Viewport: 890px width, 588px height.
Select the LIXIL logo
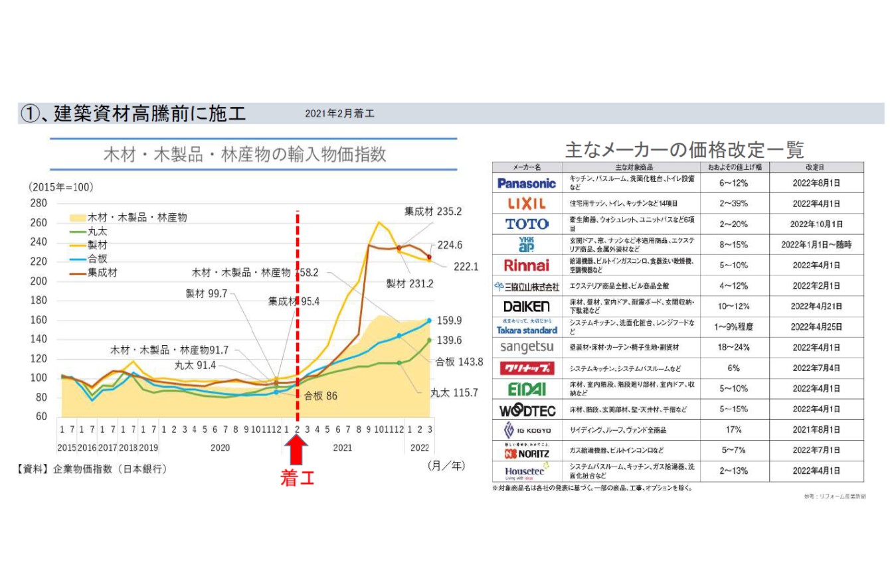click(527, 203)
